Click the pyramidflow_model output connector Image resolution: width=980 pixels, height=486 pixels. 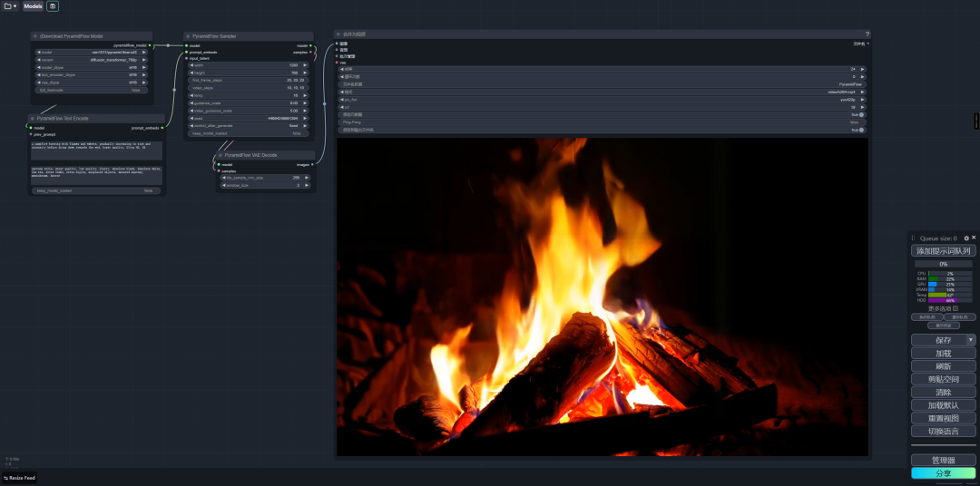(150, 45)
